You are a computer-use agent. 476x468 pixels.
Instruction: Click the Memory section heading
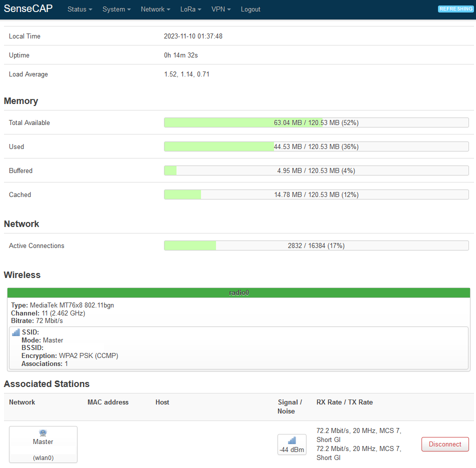coord(21,101)
